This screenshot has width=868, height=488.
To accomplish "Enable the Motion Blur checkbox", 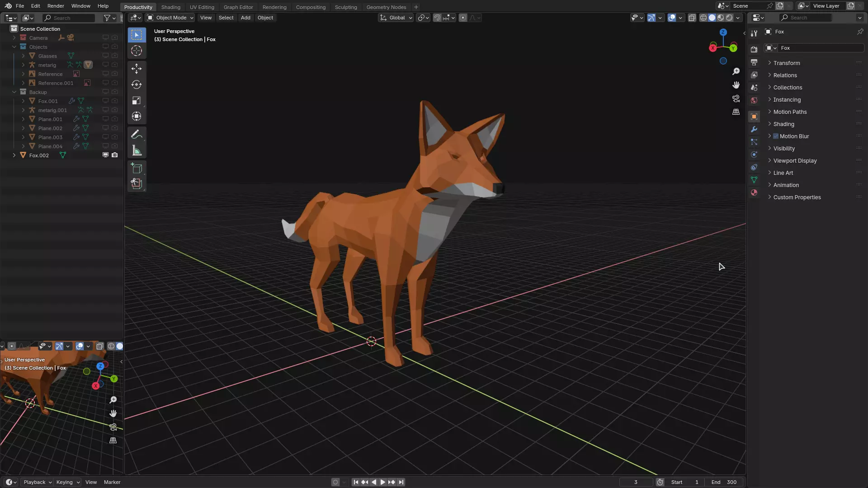I will (776, 136).
